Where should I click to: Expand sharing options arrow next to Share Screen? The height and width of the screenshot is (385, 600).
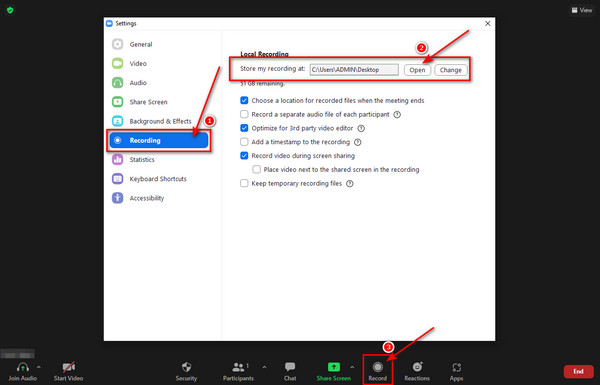coord(352,367)
